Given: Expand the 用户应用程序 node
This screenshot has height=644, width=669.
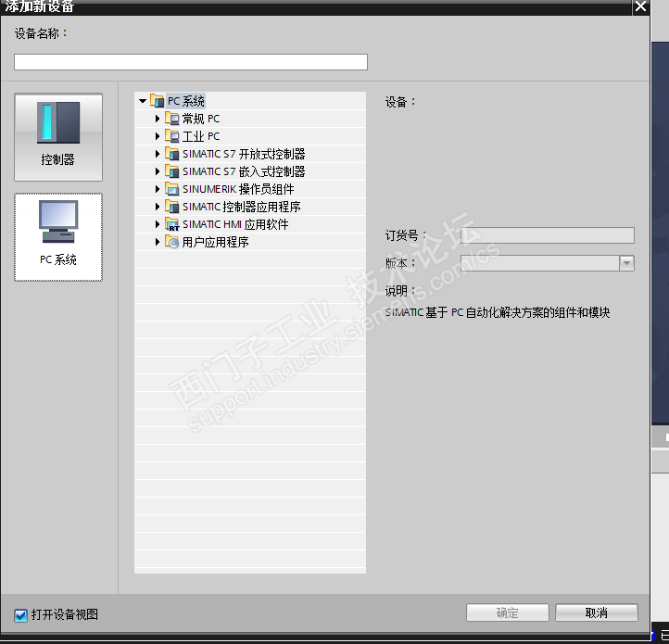Looking at the screenshot, I should point(158,242).
